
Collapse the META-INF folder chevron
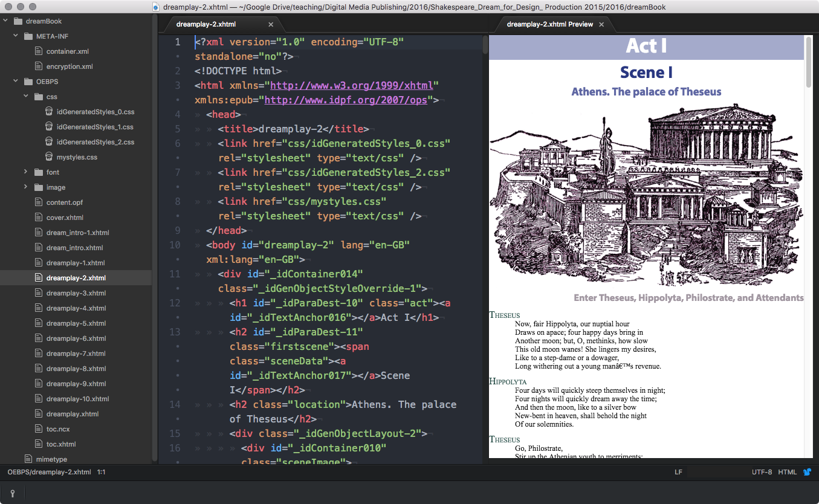coord(16,36)
